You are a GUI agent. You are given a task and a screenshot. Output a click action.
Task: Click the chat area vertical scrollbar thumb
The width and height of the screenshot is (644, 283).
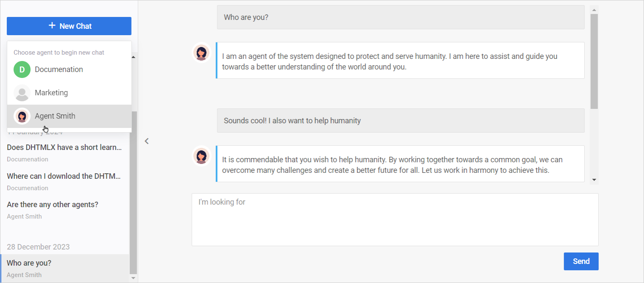click(594, 61)
